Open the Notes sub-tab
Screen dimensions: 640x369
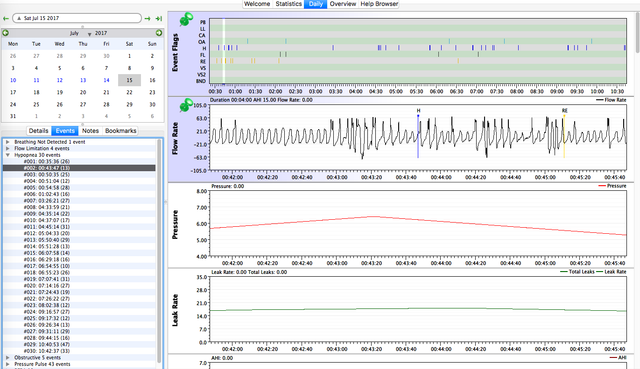(90, 131)
